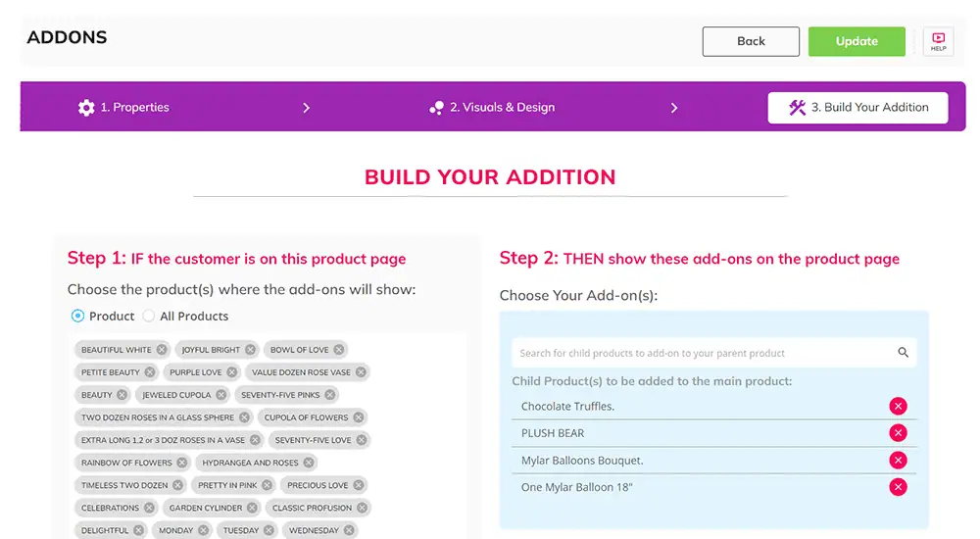980x539 pixels.
Task: Remove the BEAUTIFUL WHITE product tag
Action: pyautogui.click(x=162, y=350)
